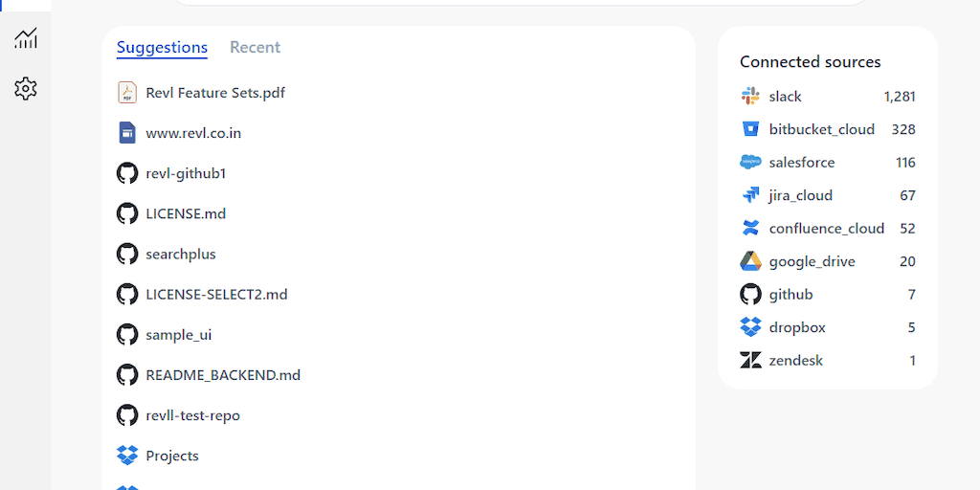Click the Zendesk source icon

click(x=750, y=361)
